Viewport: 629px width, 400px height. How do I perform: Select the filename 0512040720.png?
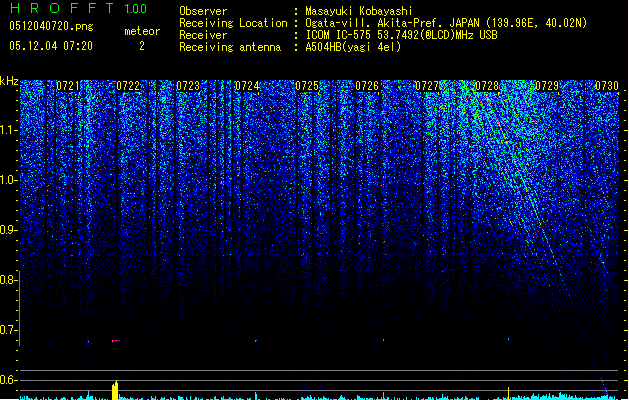point(51,26)
